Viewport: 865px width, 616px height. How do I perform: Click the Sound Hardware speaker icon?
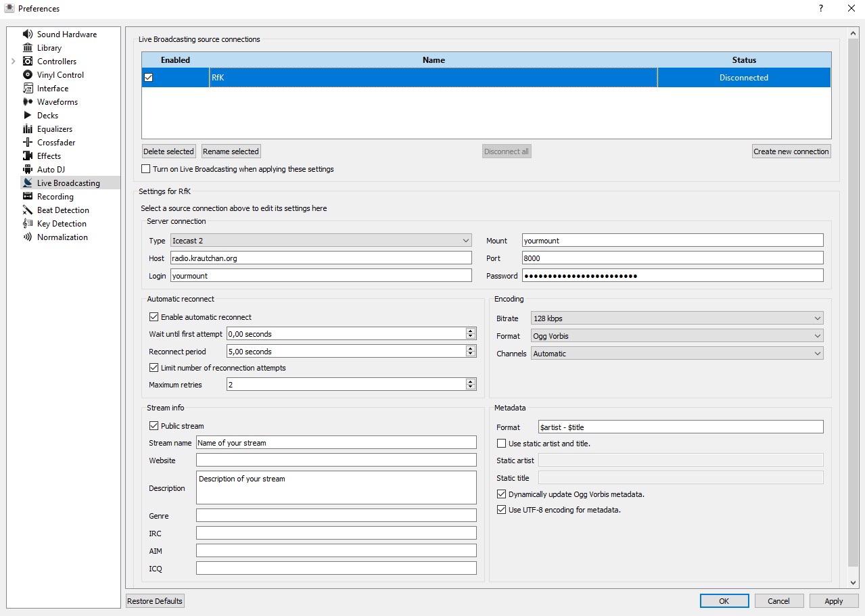tap(28, 34)
